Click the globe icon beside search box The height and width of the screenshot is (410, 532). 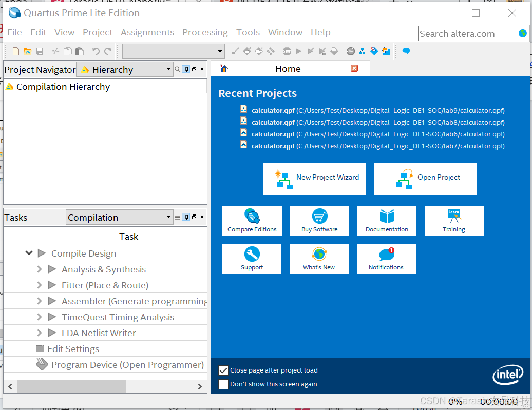click(523, 33)
